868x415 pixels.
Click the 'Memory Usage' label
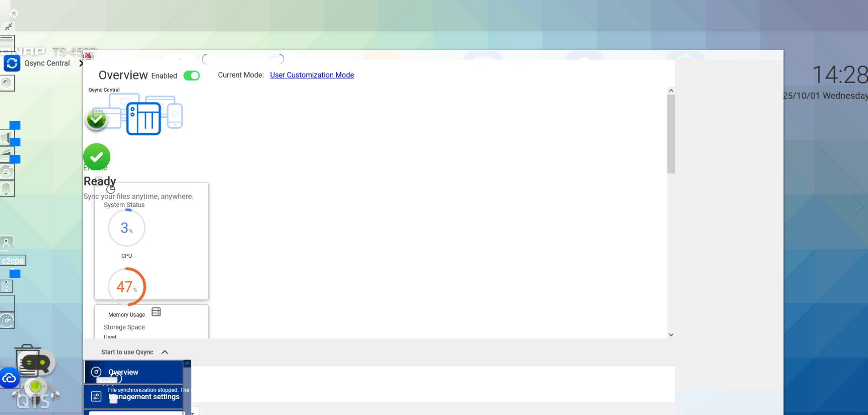(x=127, y=315)
